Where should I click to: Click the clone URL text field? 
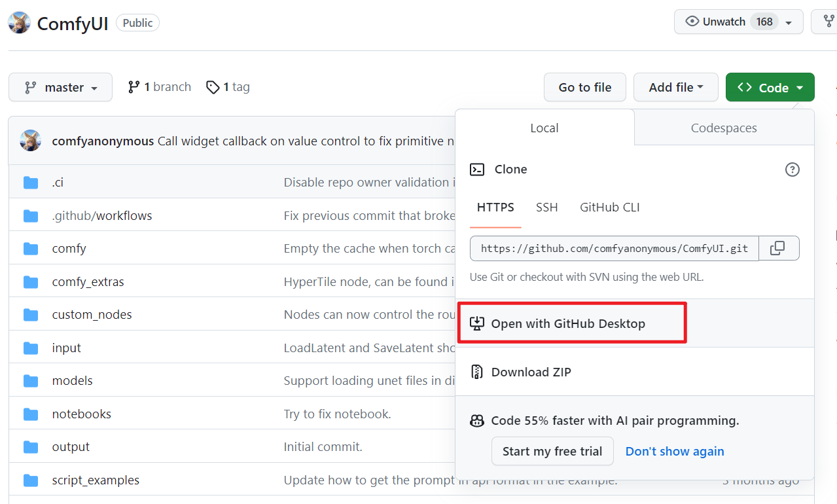pos(614,249)
